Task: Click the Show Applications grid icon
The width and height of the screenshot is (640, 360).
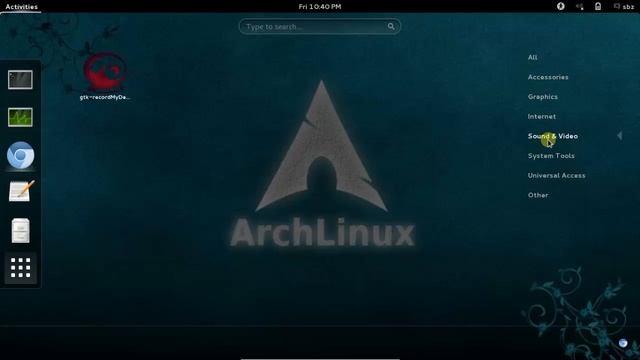Action: pos(20,268)
